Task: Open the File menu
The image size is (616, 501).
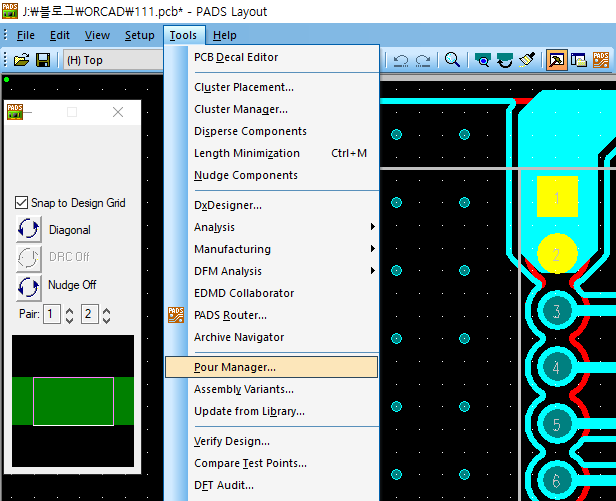Action: pyautogui.click(x=26, y=35)
